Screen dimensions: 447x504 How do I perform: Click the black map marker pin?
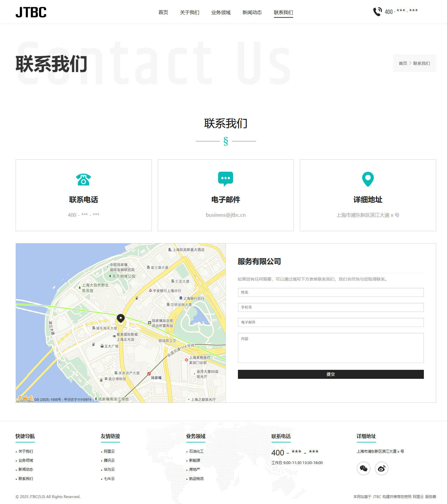click(121, 318)
